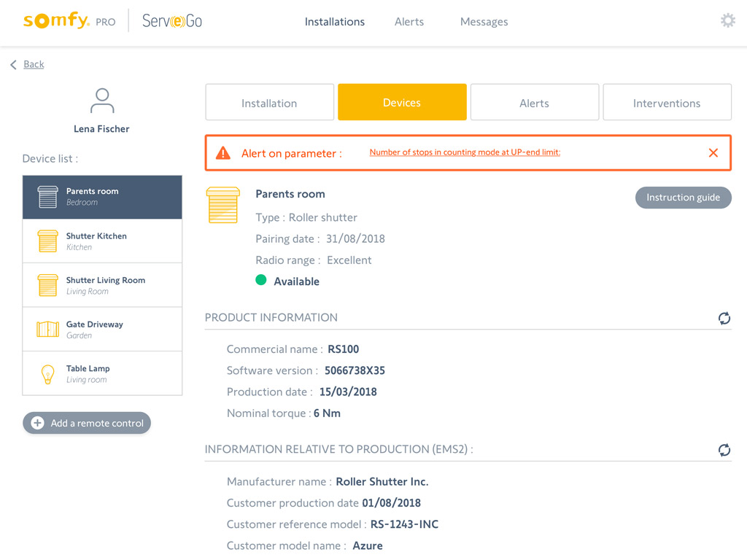
Task: Refresh the Product Information section
Action: (724, 318)
